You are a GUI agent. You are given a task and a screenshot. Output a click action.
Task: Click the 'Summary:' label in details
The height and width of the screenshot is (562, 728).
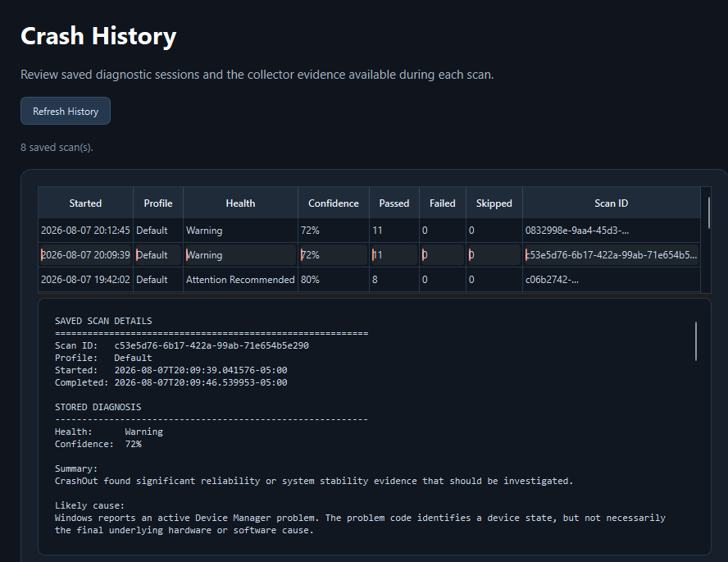76,468
